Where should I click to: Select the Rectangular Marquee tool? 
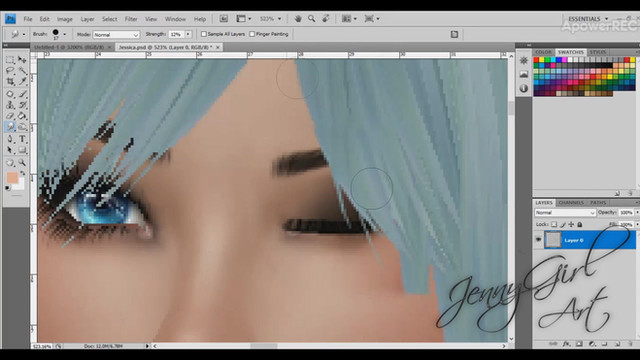(x=10, y=60)
